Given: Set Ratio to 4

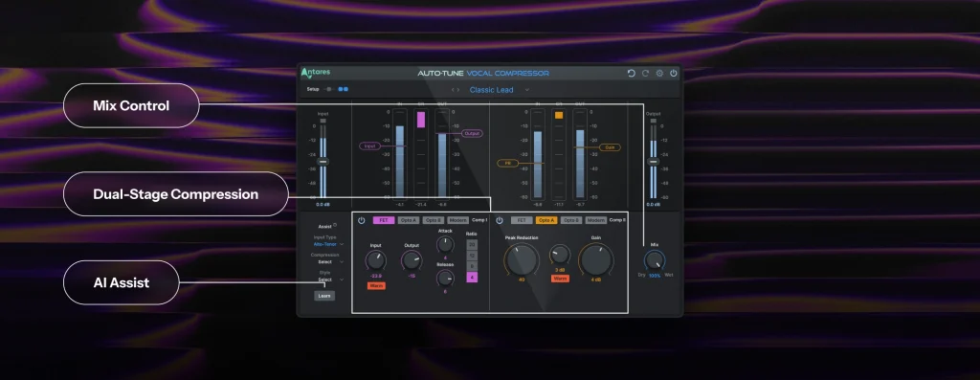Looking at the screenshot, I should (x=472, y=277).
